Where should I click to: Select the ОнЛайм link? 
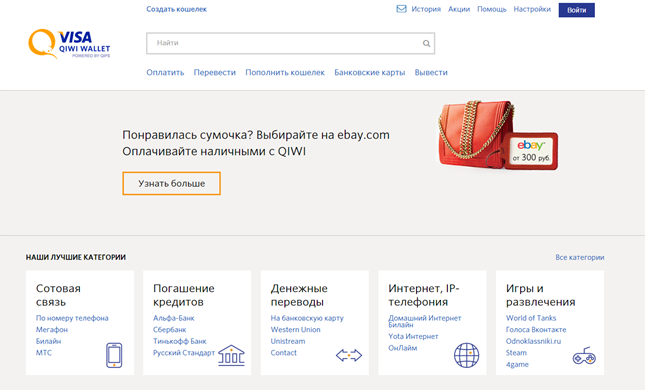tap(403, 348)
